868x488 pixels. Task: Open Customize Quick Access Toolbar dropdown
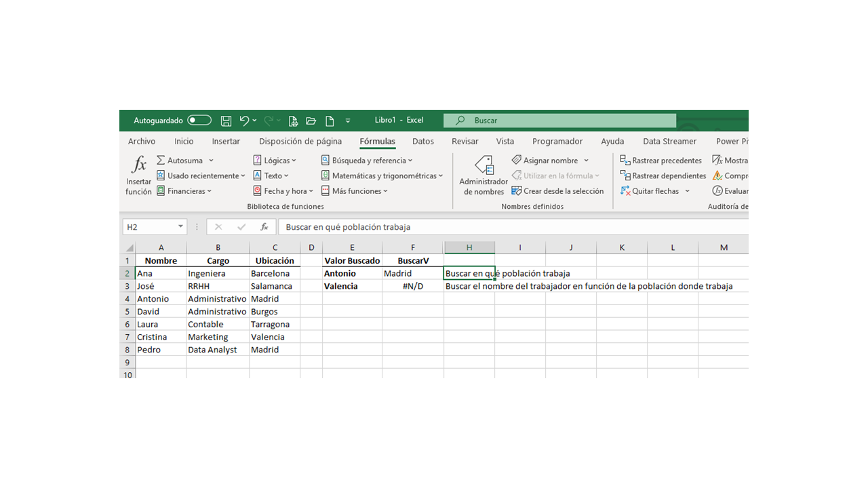click(x=348, y=121)
